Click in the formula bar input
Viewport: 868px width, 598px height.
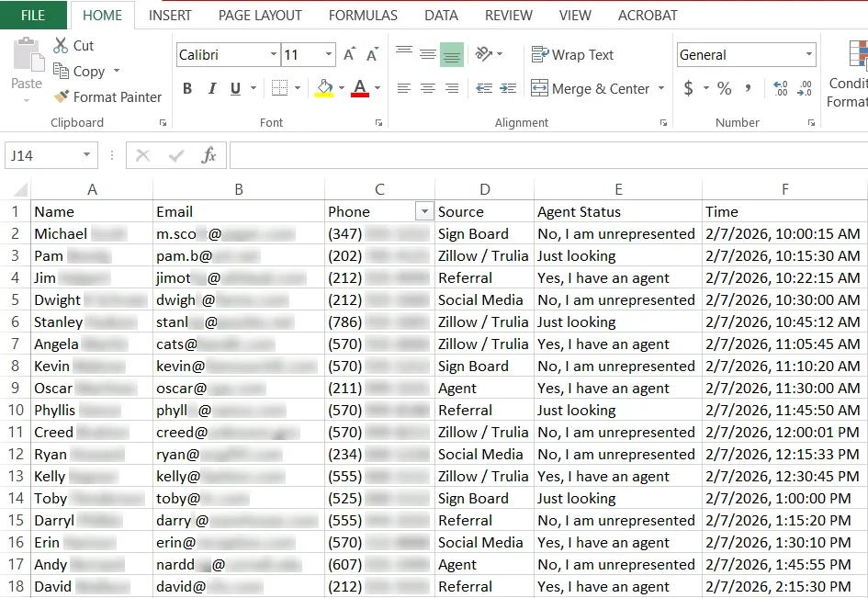[x=548, y=155]
